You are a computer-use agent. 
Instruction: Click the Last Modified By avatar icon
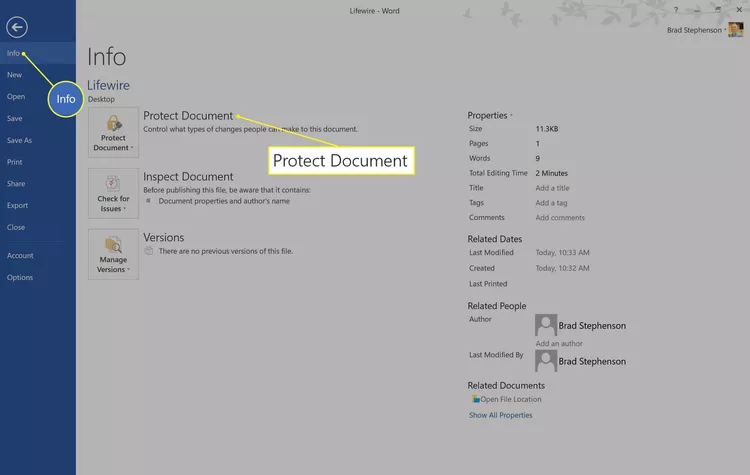[x=546, y=361]
